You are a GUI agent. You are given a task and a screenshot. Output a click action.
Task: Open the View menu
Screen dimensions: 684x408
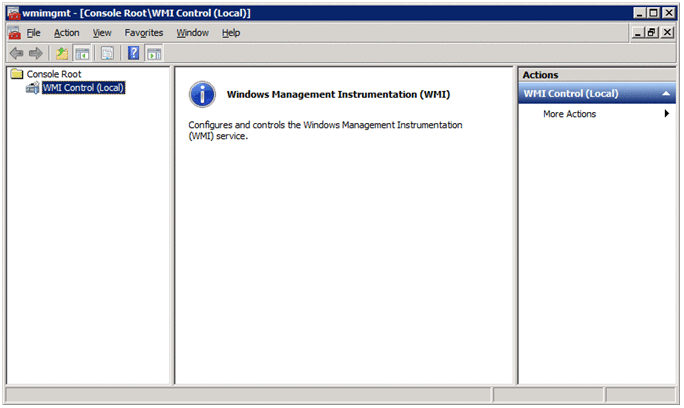click(102, 33)
